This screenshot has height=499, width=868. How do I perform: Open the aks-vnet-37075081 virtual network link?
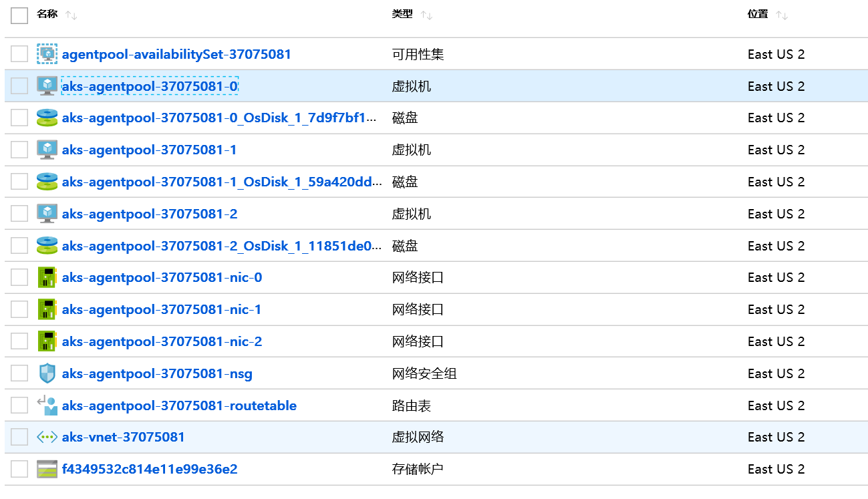click(x=123, y=438)
